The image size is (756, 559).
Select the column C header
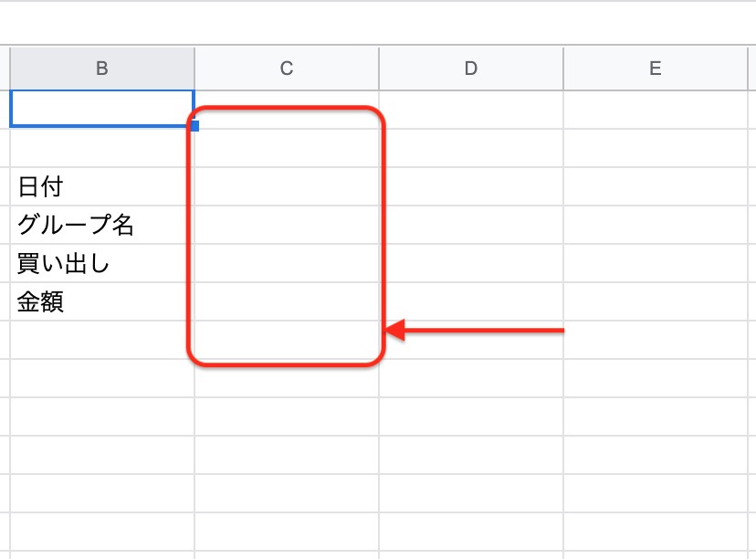[x=287, y=69]
